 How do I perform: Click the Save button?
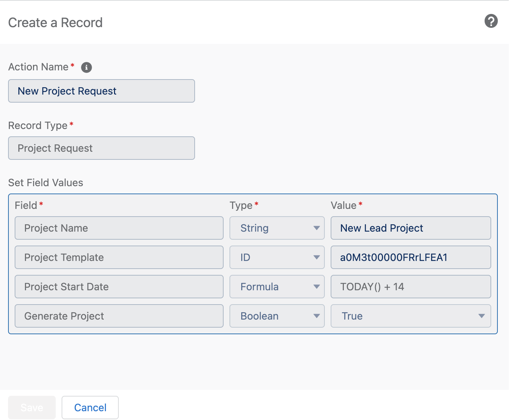[32, 407]
